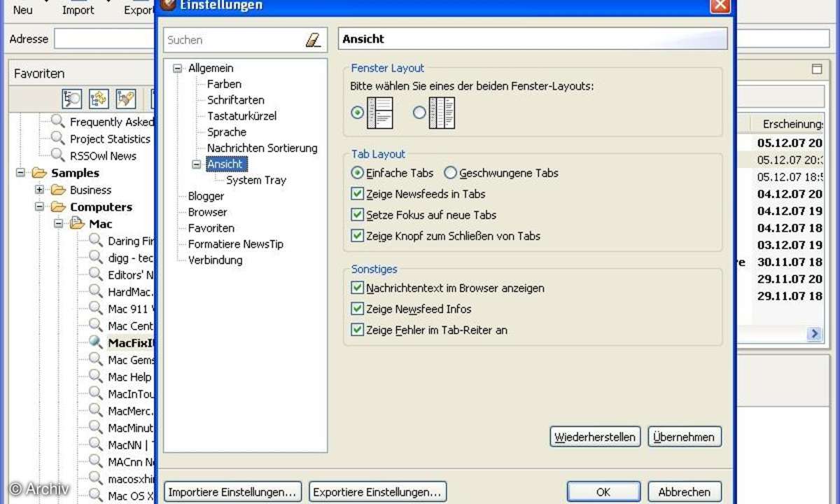840x504 pixels.
Task: Click magnifier icon beside Project Statistics feed
Action: point(58,139)
